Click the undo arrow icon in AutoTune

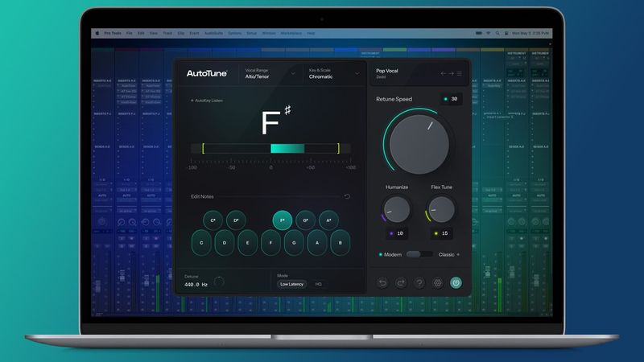[382, 283]
